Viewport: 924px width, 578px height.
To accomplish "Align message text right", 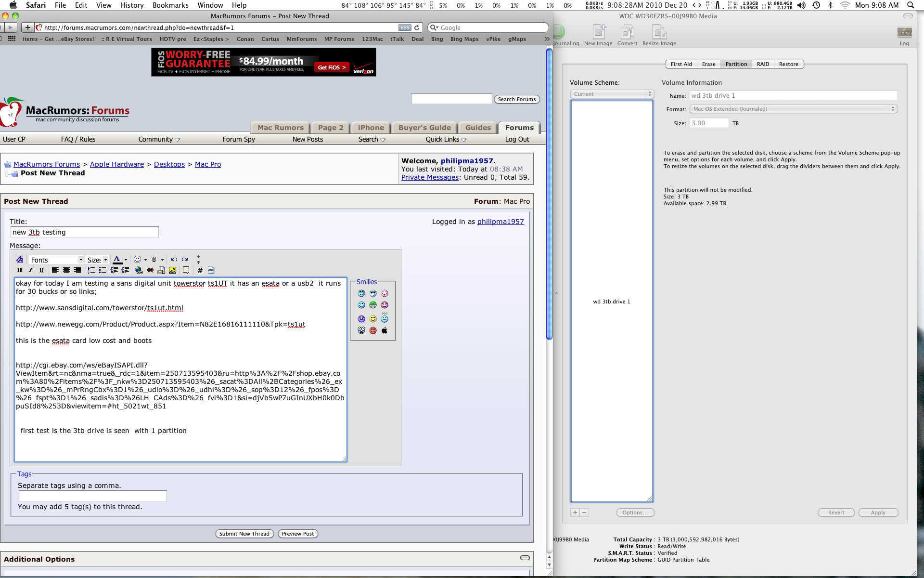I will (x=77, y=270).
